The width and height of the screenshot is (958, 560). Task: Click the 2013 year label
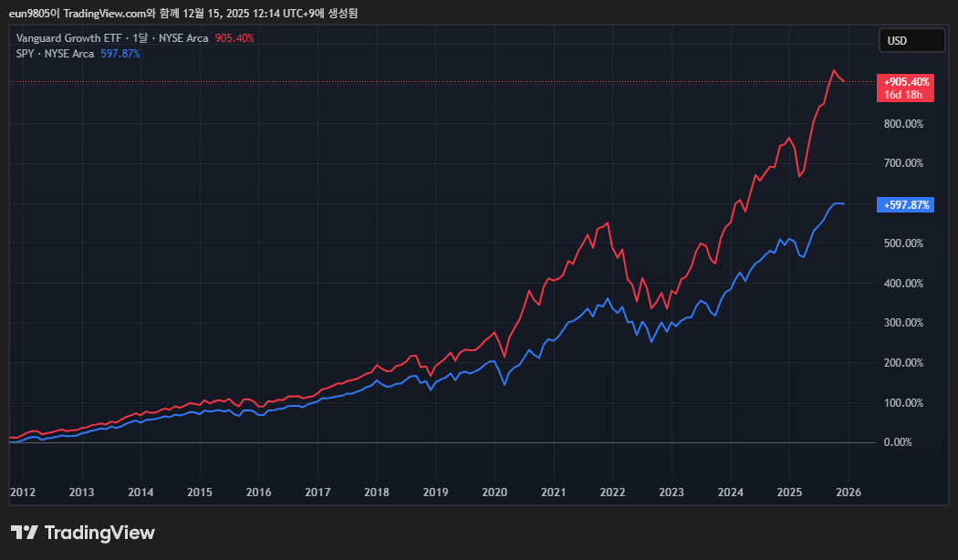pyautogui.click(x=81, y=493)
